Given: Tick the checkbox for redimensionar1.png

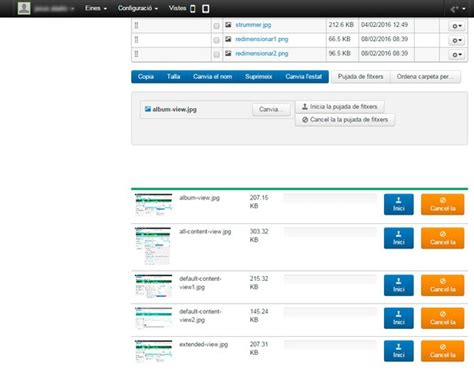Looking at the screenshot, I should coord(217,40).
